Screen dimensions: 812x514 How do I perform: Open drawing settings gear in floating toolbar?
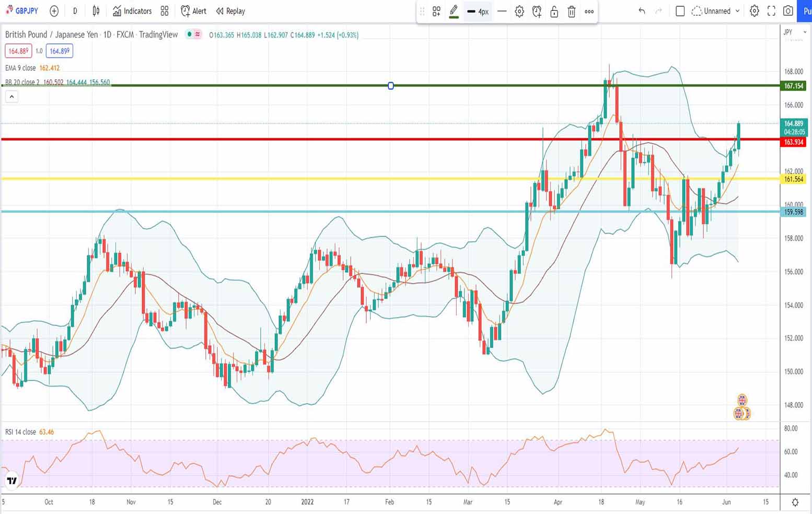pos(519,11)
